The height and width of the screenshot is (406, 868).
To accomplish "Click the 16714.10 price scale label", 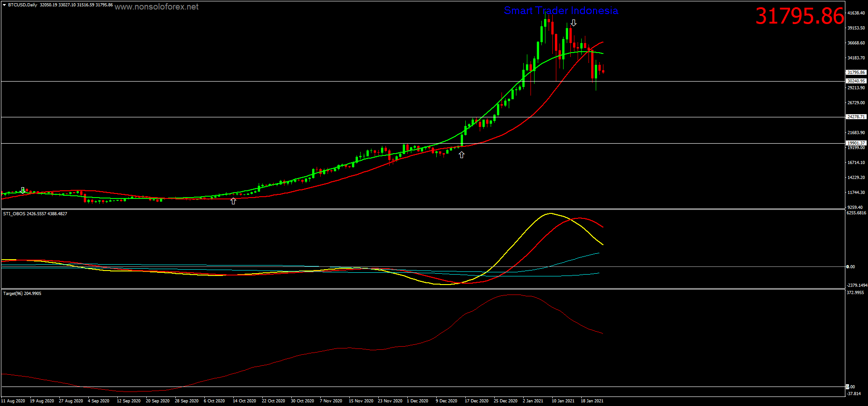I will 856,163.
